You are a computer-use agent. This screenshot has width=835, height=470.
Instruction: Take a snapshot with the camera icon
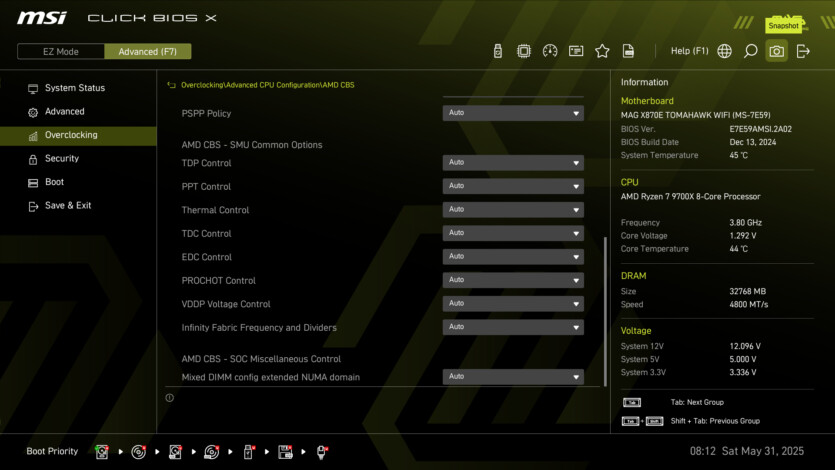(x=776, y=51)
